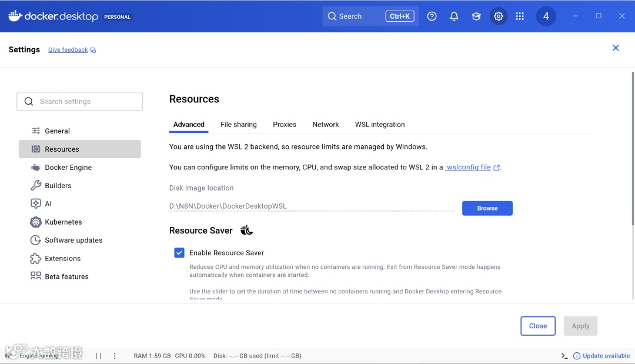Open the terminal icon in status bar
Viewport: 635px width, 364px height.
pyautogui.click(x=564, y=356)
